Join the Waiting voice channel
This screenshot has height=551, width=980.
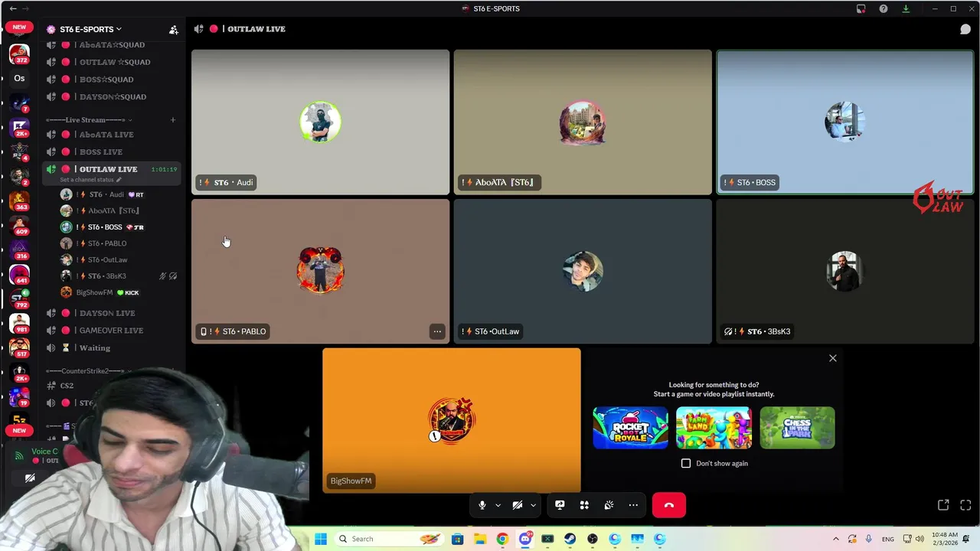[x=111, y=347]
